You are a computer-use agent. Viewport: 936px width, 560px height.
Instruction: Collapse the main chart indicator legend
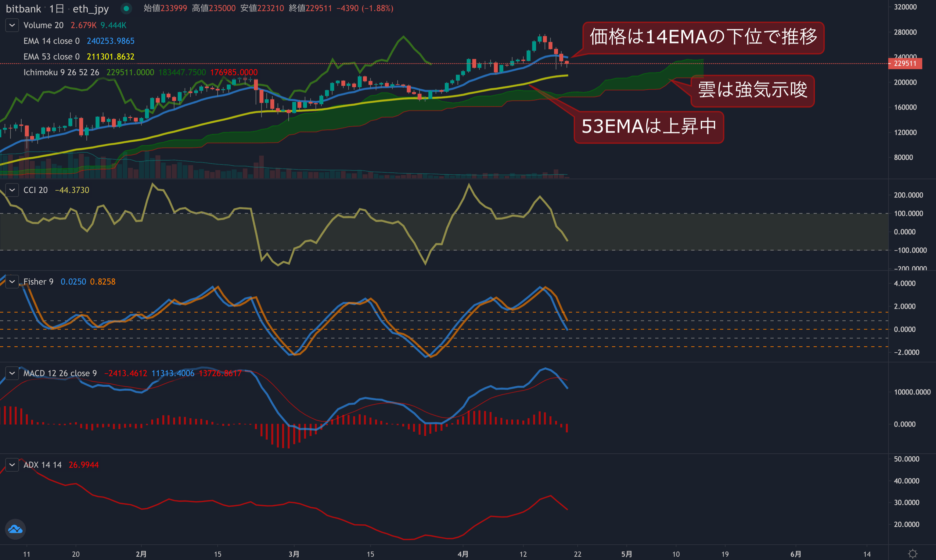coord(12,25)
